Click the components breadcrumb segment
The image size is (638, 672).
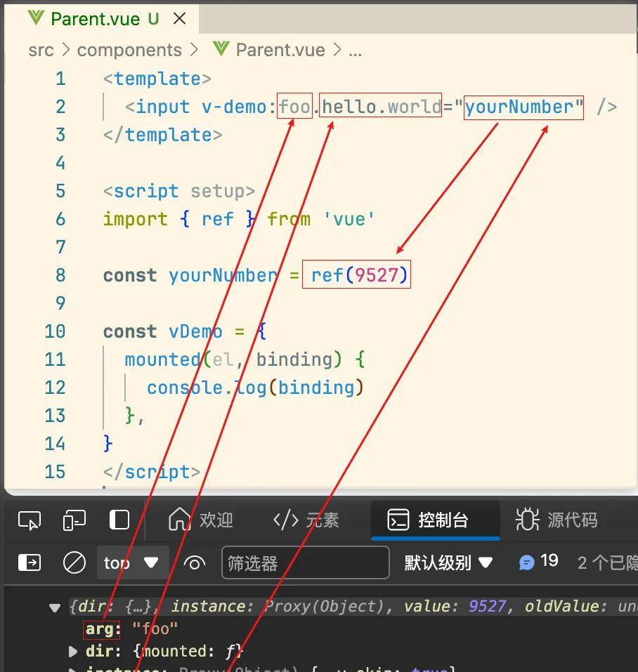[x=129, y=50]
